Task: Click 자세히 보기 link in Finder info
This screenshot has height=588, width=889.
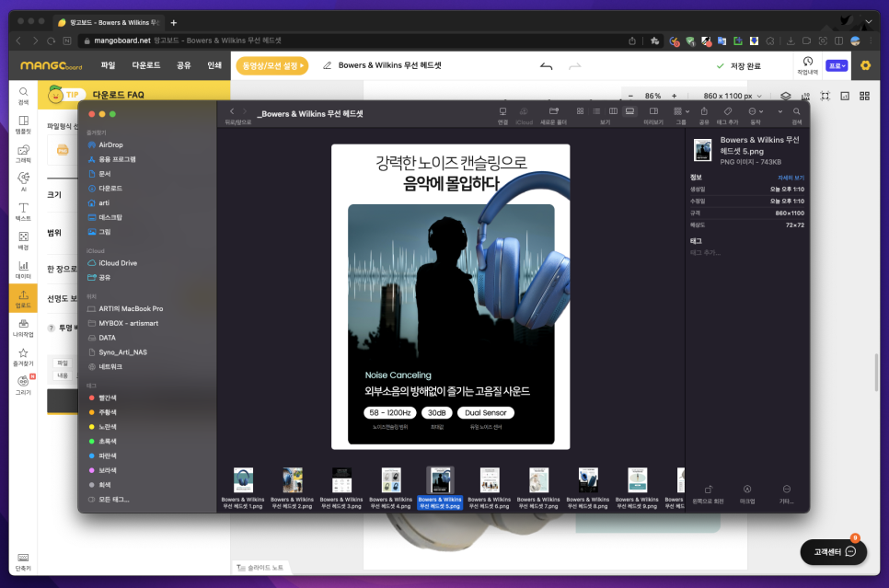Action: click(x=791, y=178)
